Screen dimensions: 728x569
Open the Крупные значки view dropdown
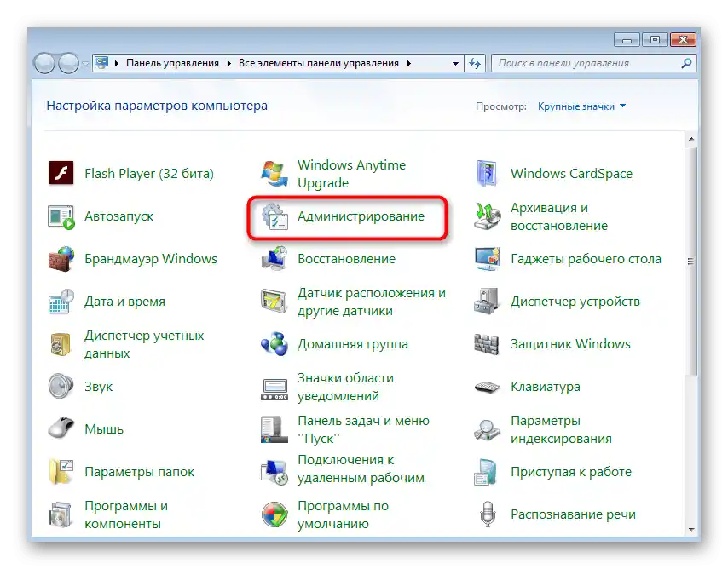581,106
